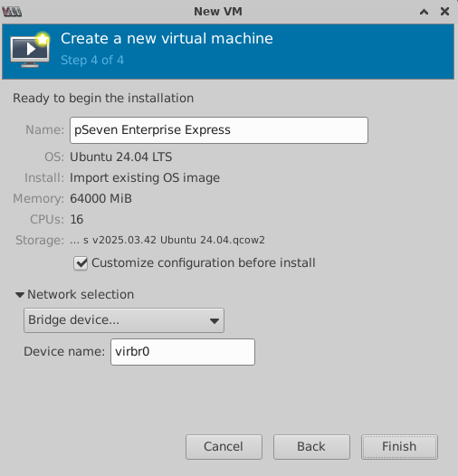Screen dimensions: 458x476
Task: Click the Step 4 of 4 label
Action: click(92, 60)
